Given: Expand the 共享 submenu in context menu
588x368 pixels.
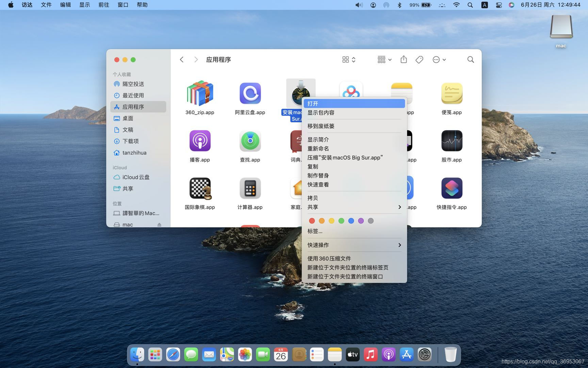Looking at the screenshot, I should [354, 207].
